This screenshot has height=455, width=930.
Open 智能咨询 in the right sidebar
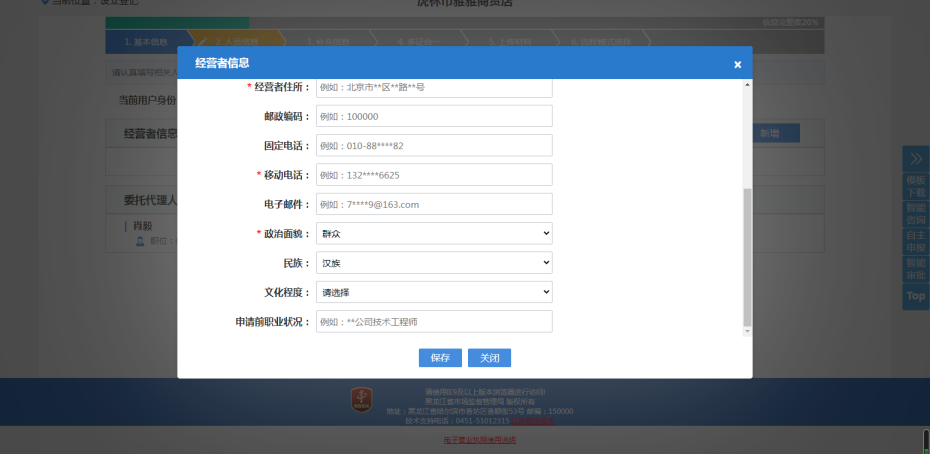tap(916, 214)
